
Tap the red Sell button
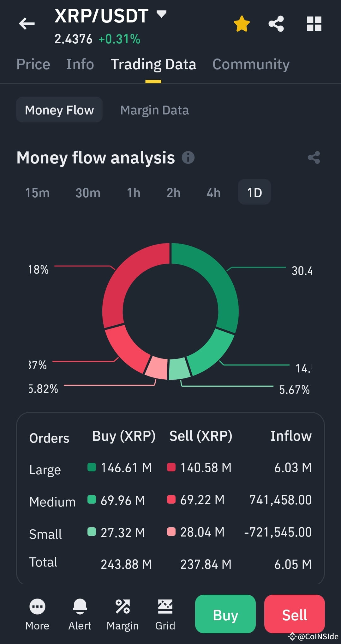tap(295, 614)
